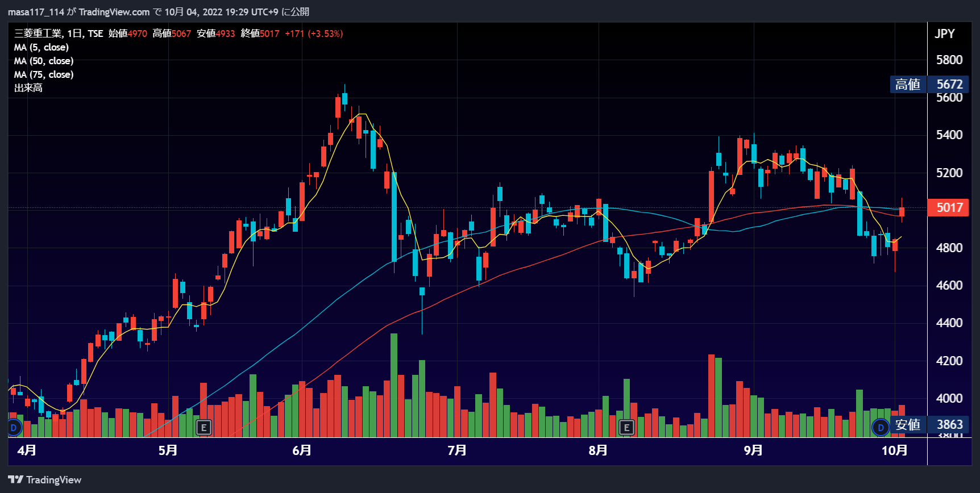980x493 pixels.
Task: Click the 7月 label on time axis
Action: (457, 450)
